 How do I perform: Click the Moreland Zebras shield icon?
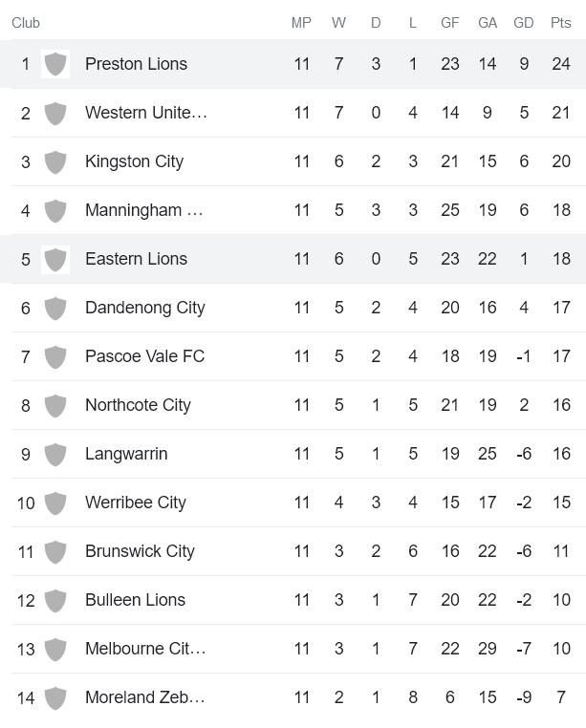click(x=55, y=697)
